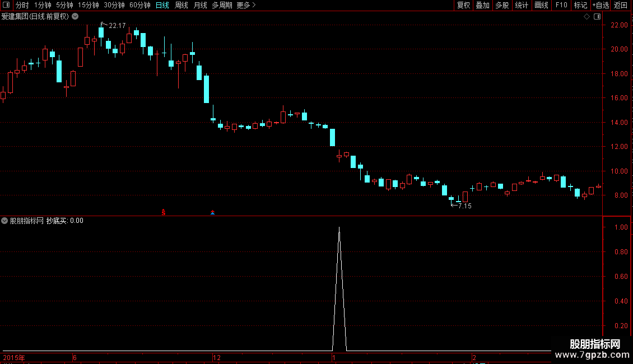Image resolution: width=633 pixels, height=364 pixels.
Task: Select the 5分钟 period
Action: click(64, 5)
